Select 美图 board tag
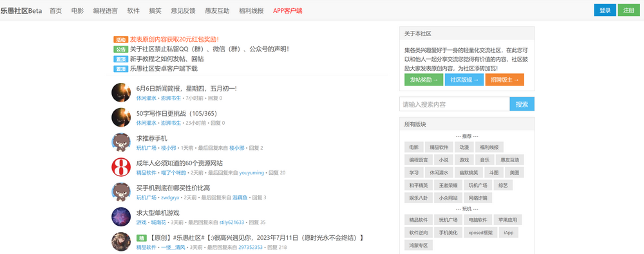The image size is (644, 254). pos(515,173)
